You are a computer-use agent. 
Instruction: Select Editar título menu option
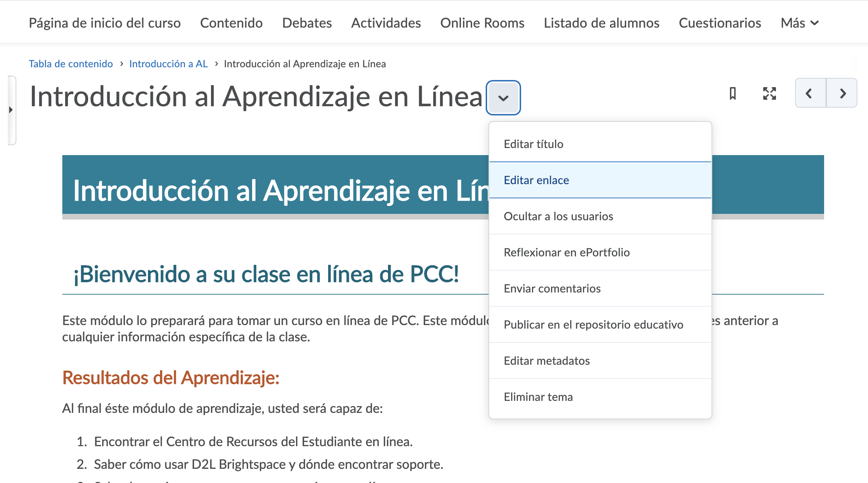(x=533, y=144)
